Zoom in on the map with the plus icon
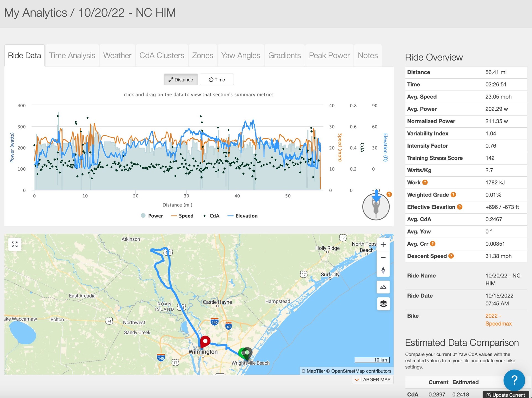The height and width of the screenshot is (398, 532). (383, 244)
